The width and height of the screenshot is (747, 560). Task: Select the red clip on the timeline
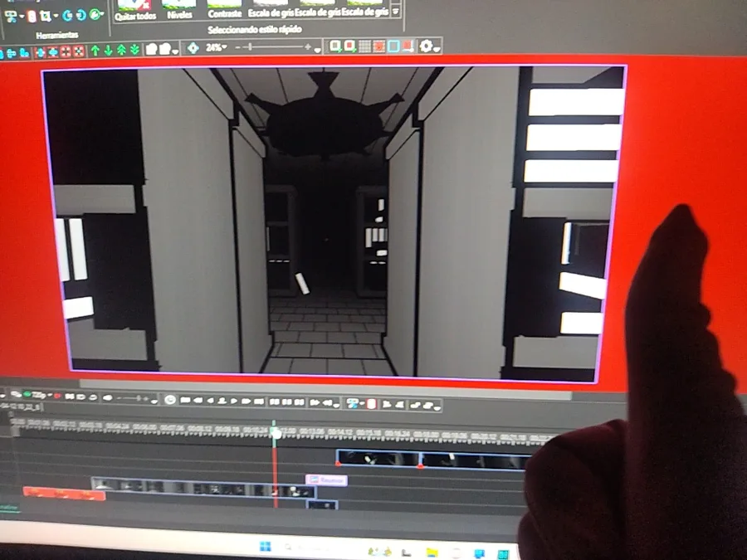[64, 494]
